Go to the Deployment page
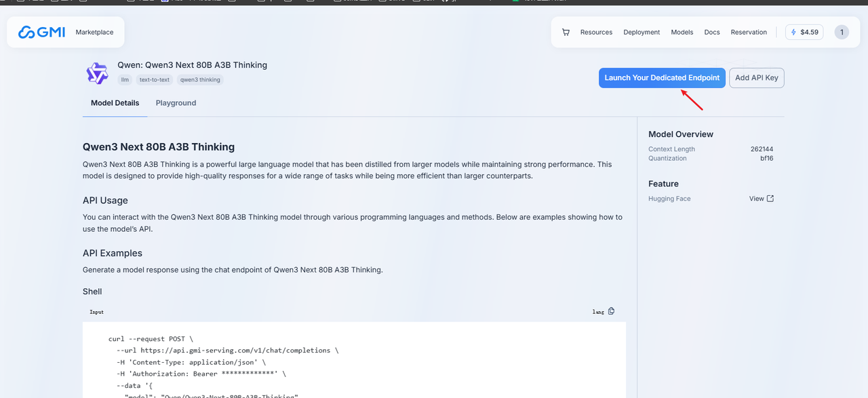 (x=642, y=32)
